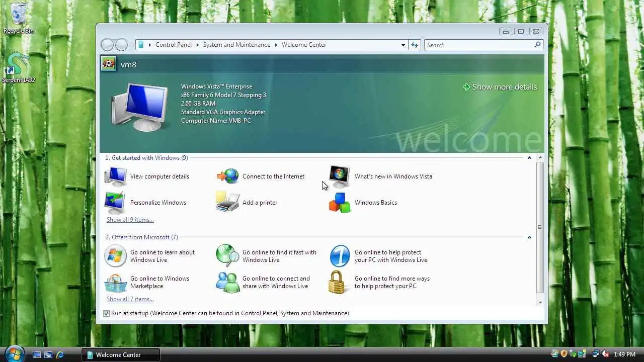The height and width of the screenshot is (362, 644).
Task: Click the Refresh button beside address bar
Action: coord(415,45)
